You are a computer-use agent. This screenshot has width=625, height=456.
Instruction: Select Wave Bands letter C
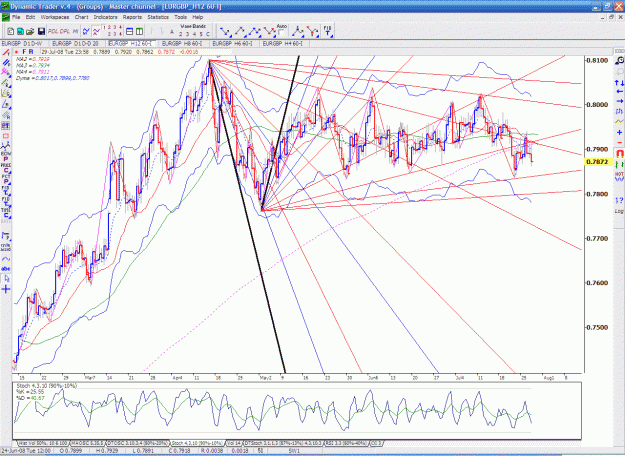point(207,34)
